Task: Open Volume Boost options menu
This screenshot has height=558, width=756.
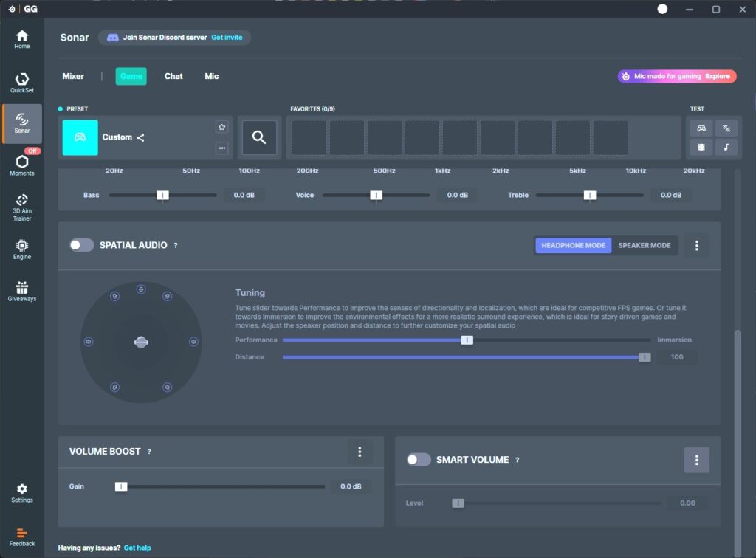Action: 360,452
